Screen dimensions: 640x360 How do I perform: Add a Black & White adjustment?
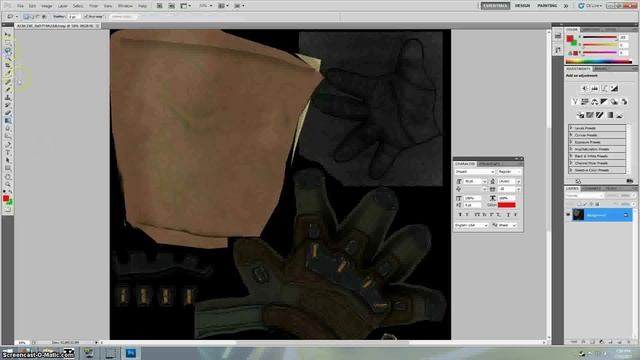pyautogui.click(x=604, y=102)
